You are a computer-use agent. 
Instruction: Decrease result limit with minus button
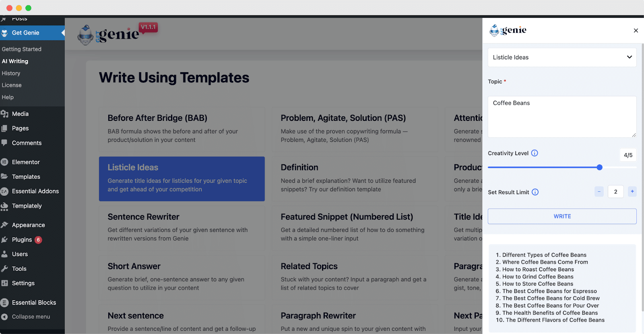tap(599, 192)
